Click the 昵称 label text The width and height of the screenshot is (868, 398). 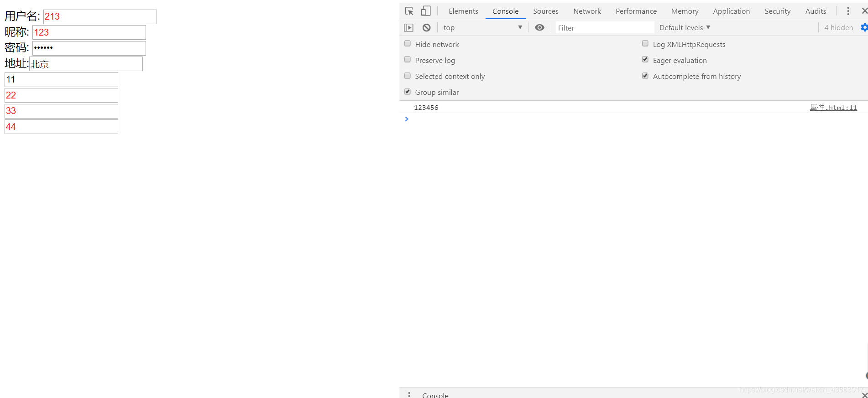coord(17,32)
